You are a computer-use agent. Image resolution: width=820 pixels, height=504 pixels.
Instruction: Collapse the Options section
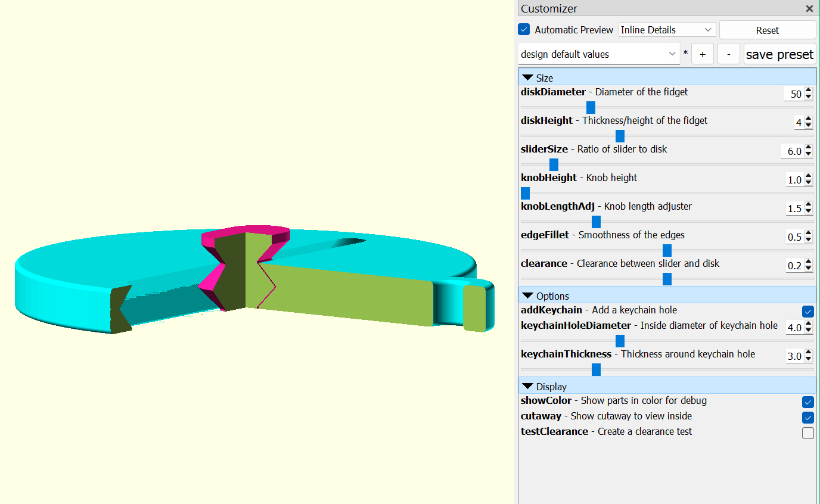coord(527,296)
